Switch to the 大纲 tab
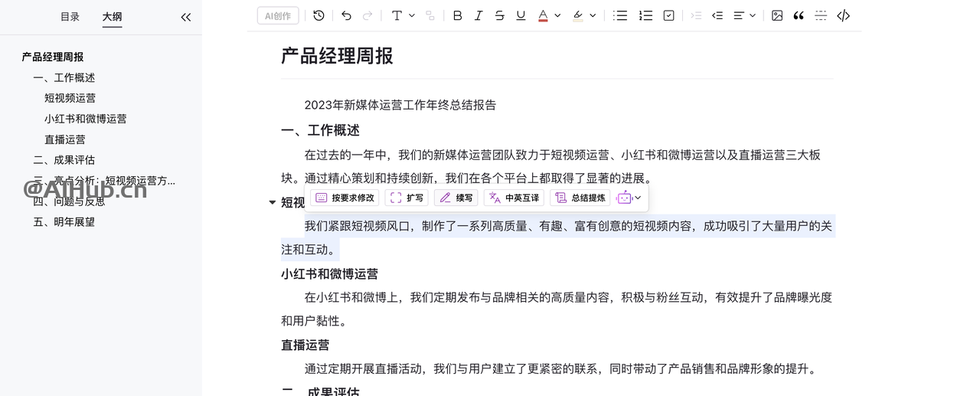Screen dimensions: 980x396 (x=112, y=17)
